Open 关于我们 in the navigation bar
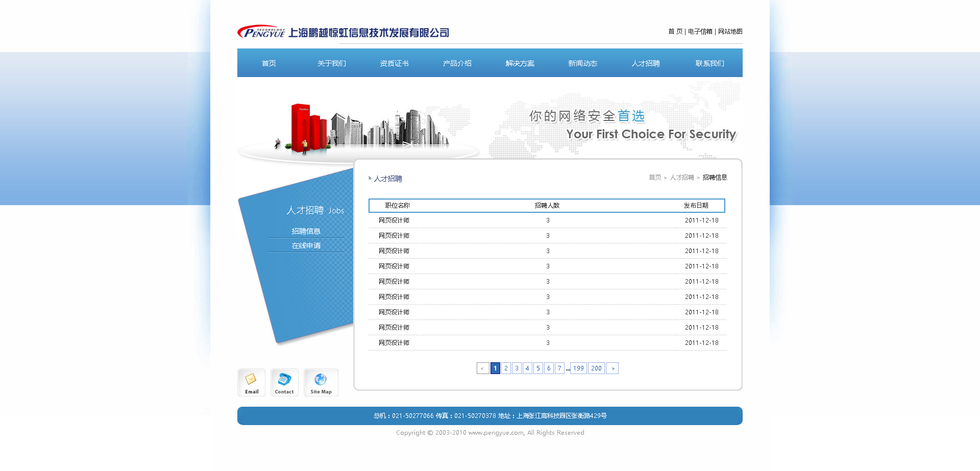This screenshot has height=471, width=980. coord(332,63)
